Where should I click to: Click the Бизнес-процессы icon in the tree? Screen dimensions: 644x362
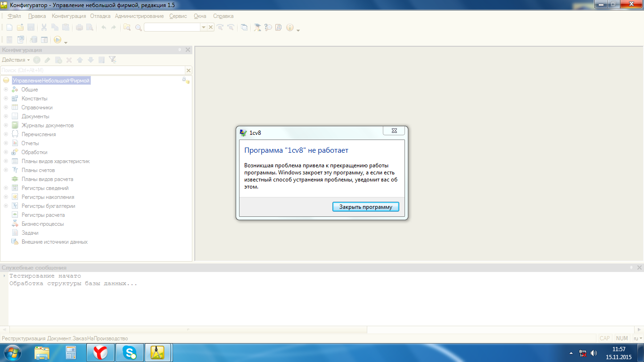15,224
